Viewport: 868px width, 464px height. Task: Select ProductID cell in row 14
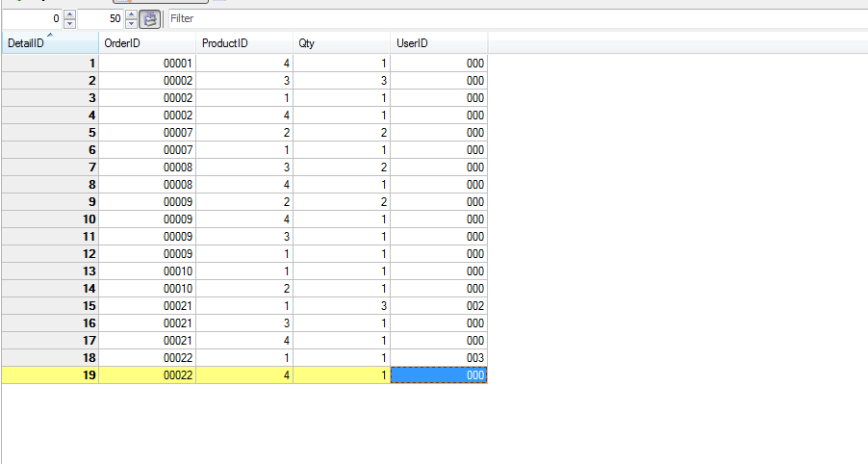pyautogui.click(x=244, y=289)
